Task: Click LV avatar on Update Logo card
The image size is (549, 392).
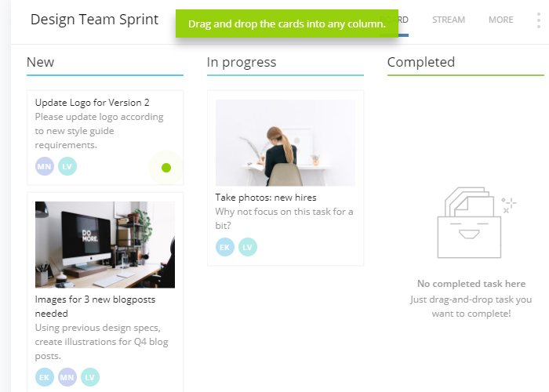Action: [67, 166]
